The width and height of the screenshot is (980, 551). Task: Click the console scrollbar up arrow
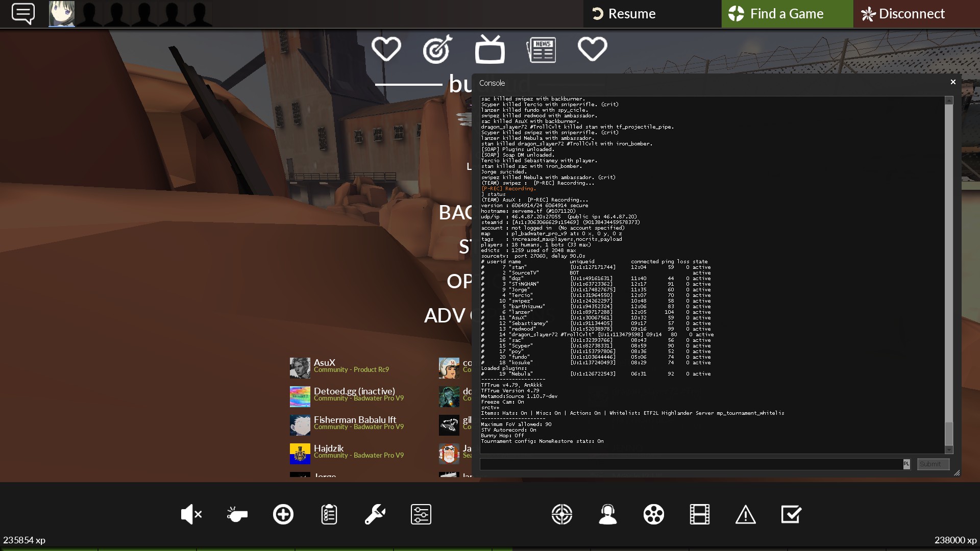pyautogui.click(x=949, y=101)
